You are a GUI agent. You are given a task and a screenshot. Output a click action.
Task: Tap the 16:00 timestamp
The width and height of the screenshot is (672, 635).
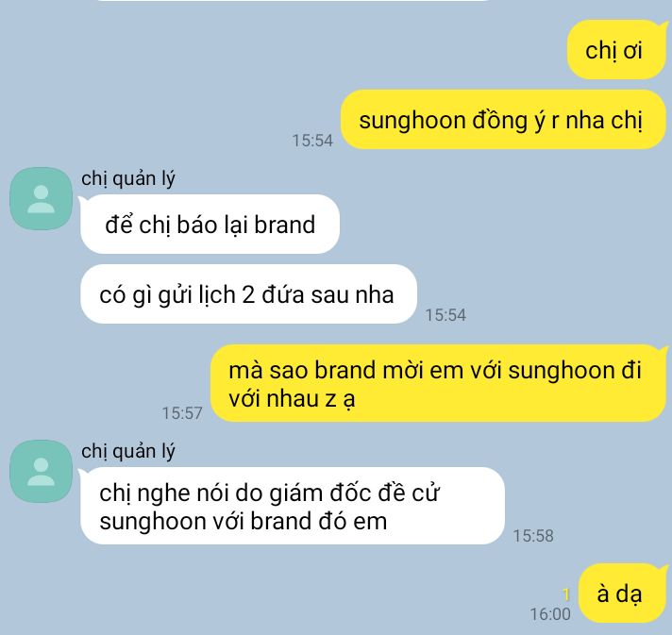click(550, 614)
